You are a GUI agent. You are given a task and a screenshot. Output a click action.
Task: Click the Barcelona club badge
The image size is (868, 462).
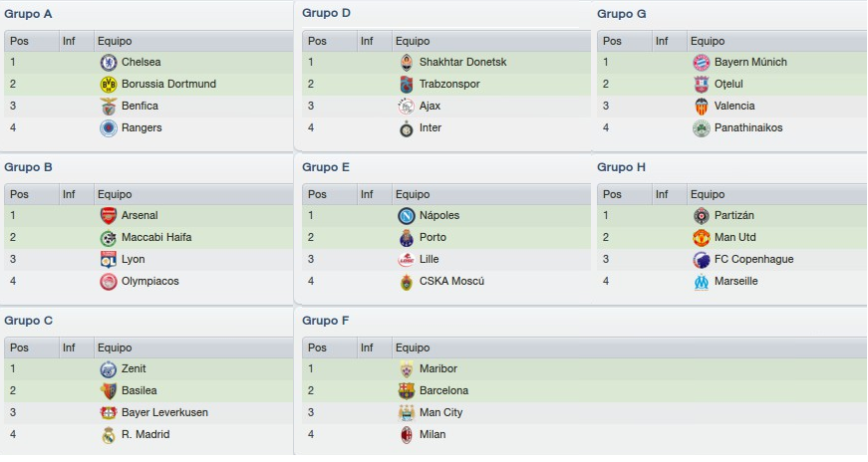point(407,391)
